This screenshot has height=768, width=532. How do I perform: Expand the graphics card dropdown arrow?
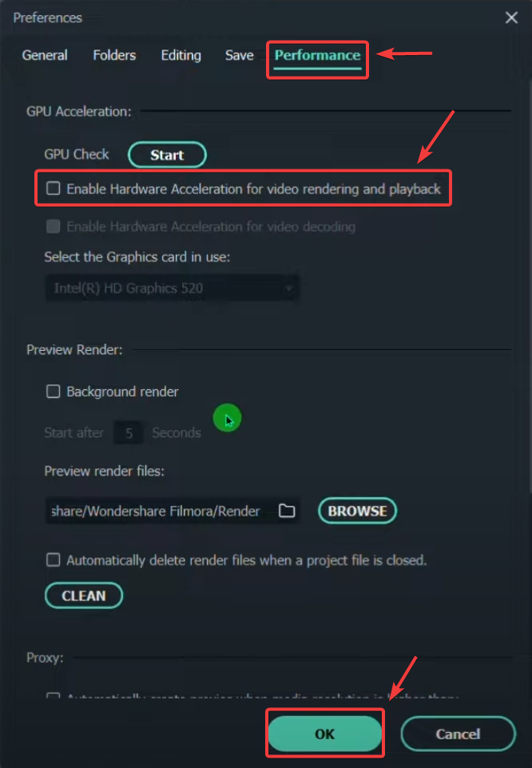[x=288, y=288]
